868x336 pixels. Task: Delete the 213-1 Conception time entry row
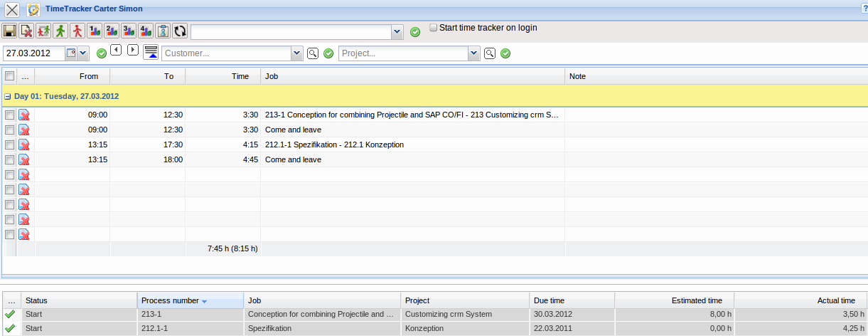click(x=24, y=115)
